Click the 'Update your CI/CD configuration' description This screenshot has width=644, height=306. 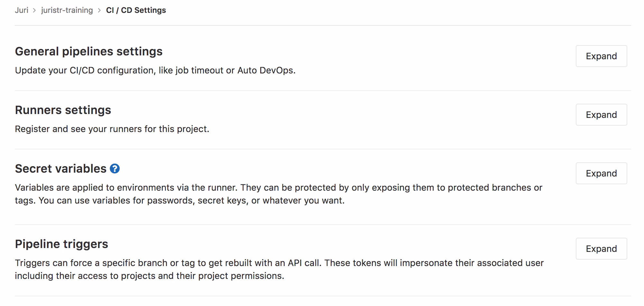155,71
